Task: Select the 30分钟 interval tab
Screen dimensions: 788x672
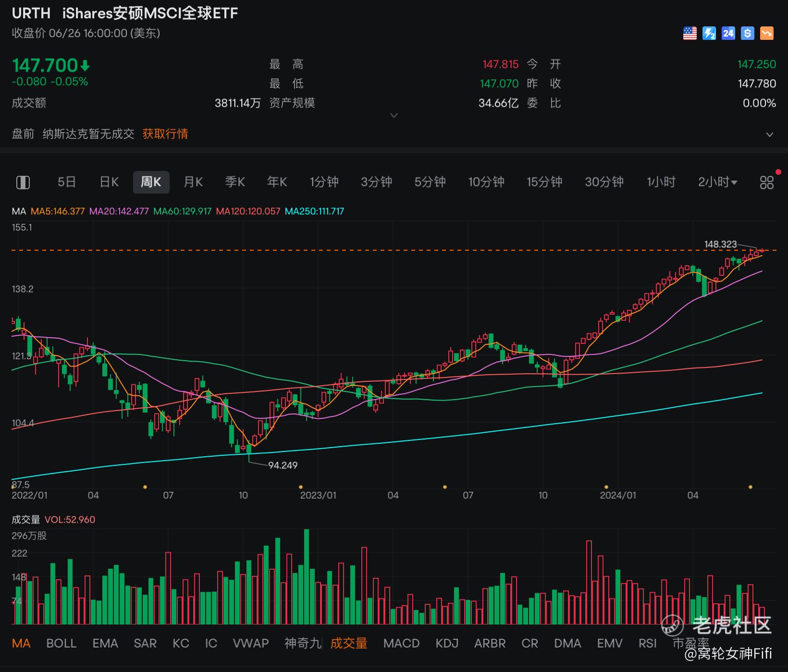Action: (x=604, y=182)
